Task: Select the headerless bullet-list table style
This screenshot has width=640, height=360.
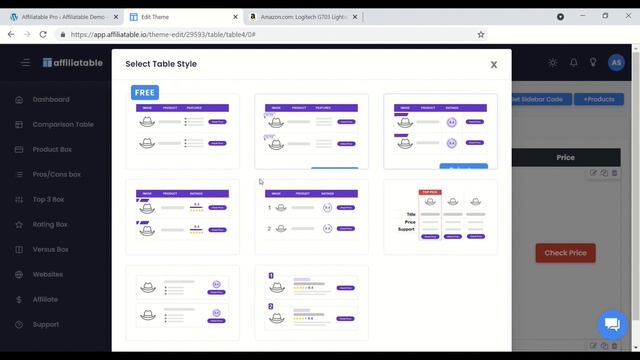Action: point(182,303)
